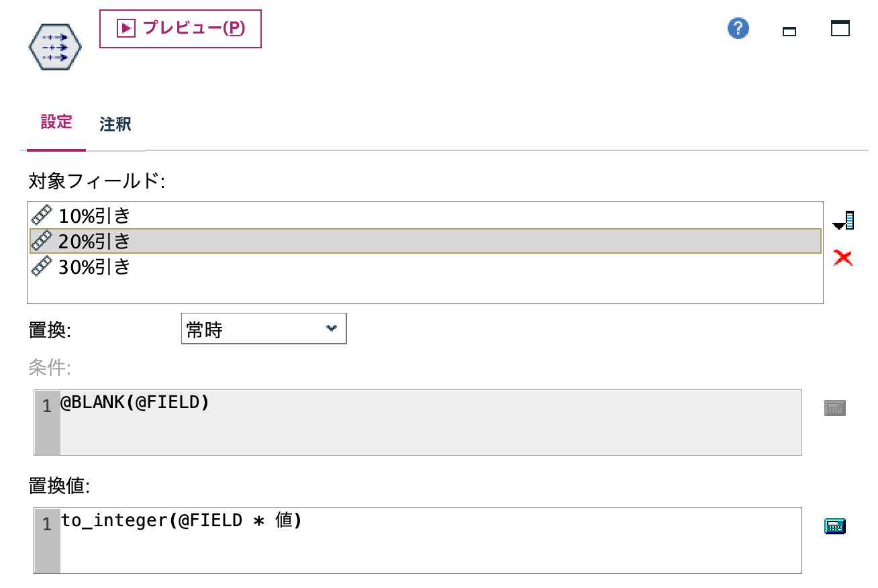The width and height of the screenshot is (878, 588).
Task: Click the measurement icon beside 20%引き
Action: 42,240
